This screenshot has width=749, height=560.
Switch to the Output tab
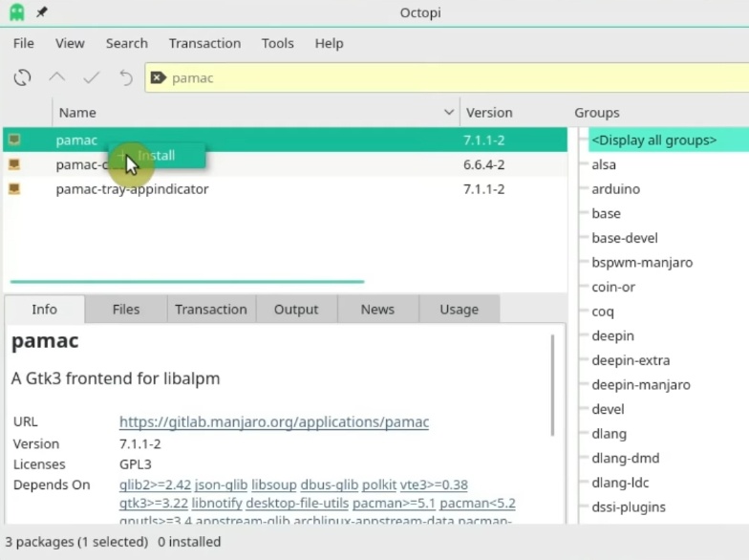(x=296, y=310)
